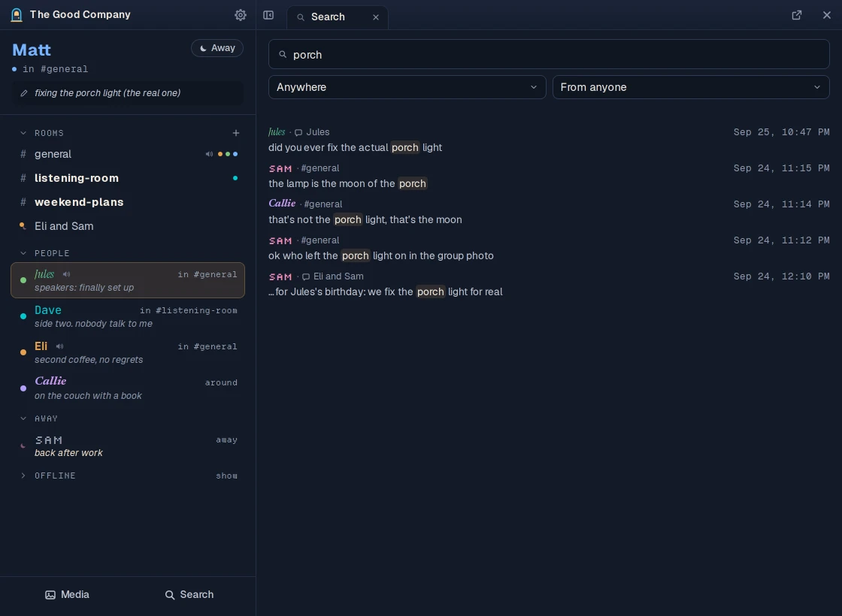The height and width of the screenshot is (616, 842).
Task: Select Dave in the people list
Action: (128, 316)
